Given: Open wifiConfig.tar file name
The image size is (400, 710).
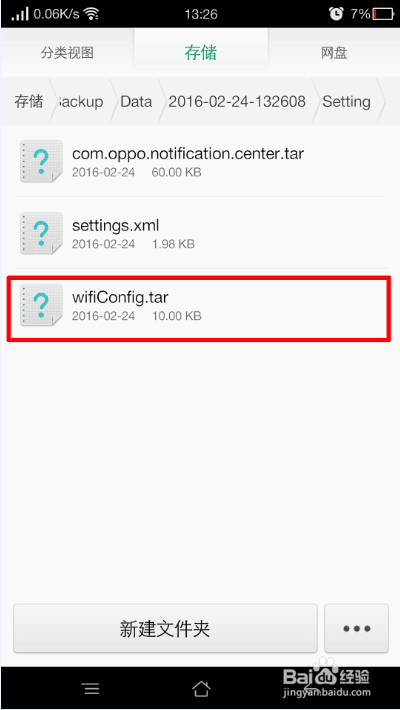Looking at the screenshot, I should coord(120,297).
